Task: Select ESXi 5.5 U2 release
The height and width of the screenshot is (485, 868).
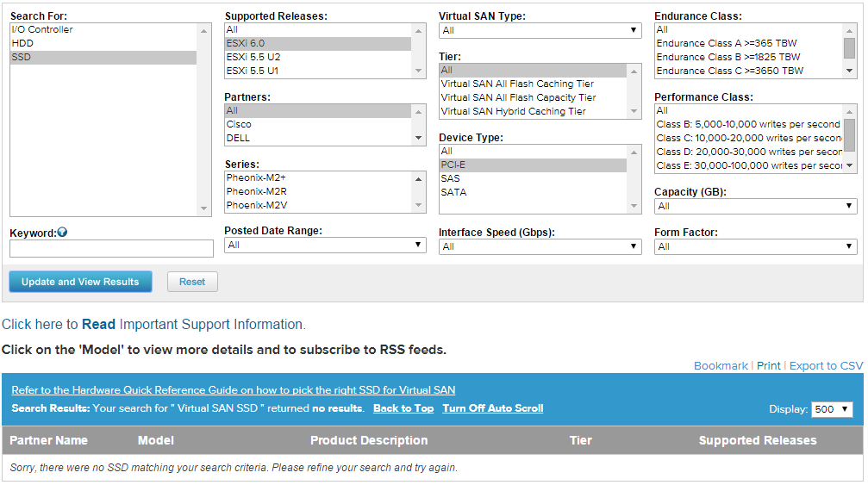Action: click(x=318, y=58)
